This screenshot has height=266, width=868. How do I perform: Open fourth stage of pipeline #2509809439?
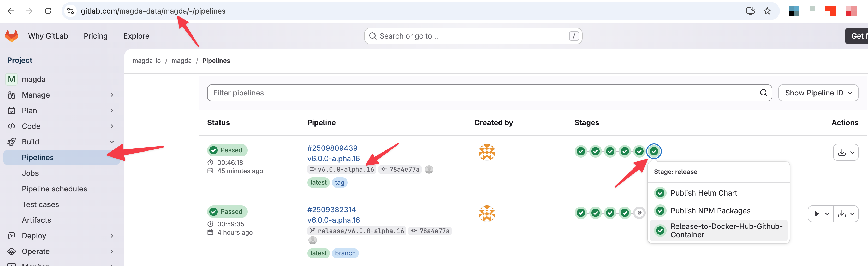click(625, 152)
